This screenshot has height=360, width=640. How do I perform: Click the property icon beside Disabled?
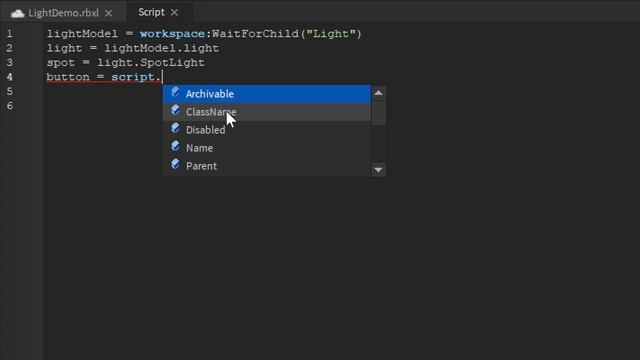[x=176, y=128]
